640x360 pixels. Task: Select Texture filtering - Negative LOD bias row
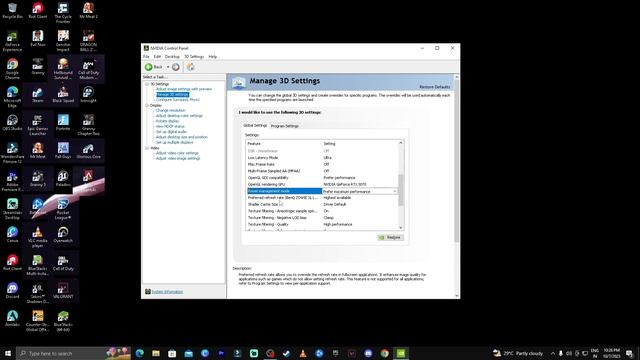pyautogui.click(x=322, y=218)
